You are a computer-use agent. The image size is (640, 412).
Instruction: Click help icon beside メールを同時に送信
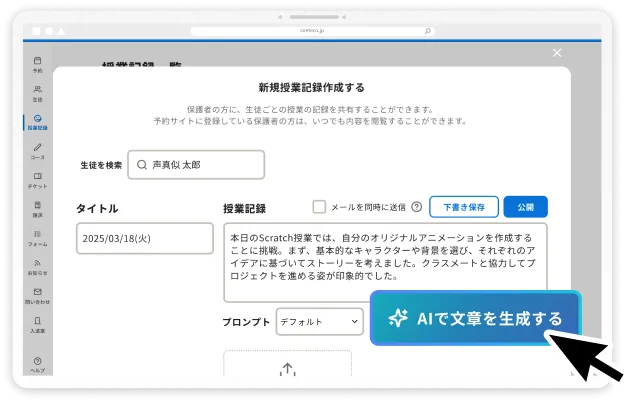pyautogui.click(x=416, y=207)
